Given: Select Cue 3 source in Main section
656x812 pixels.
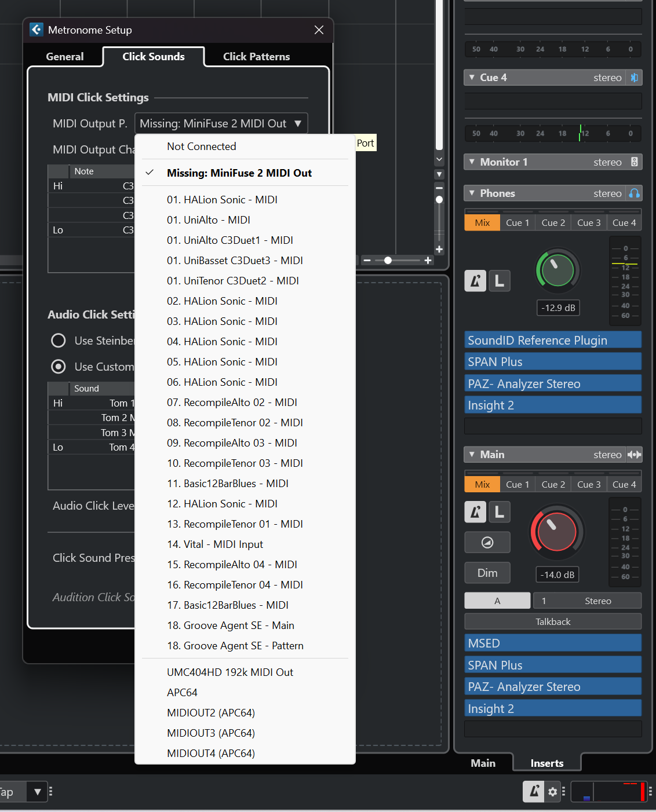Looking at the screenshot, I should click(589, 485).
